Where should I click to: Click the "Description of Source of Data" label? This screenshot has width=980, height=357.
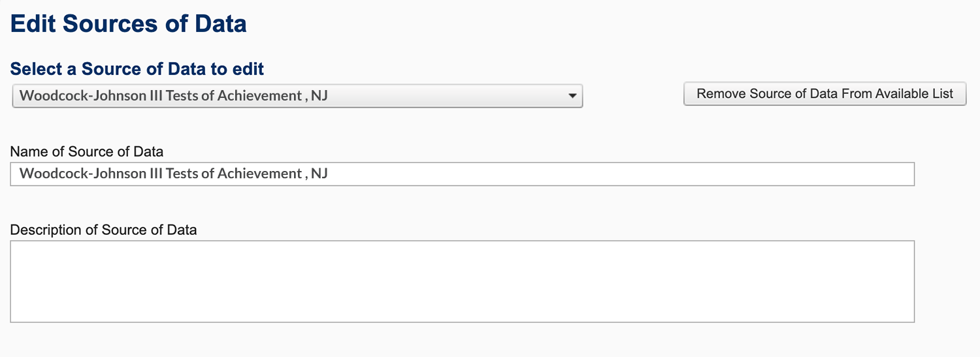tap(103, 230)
